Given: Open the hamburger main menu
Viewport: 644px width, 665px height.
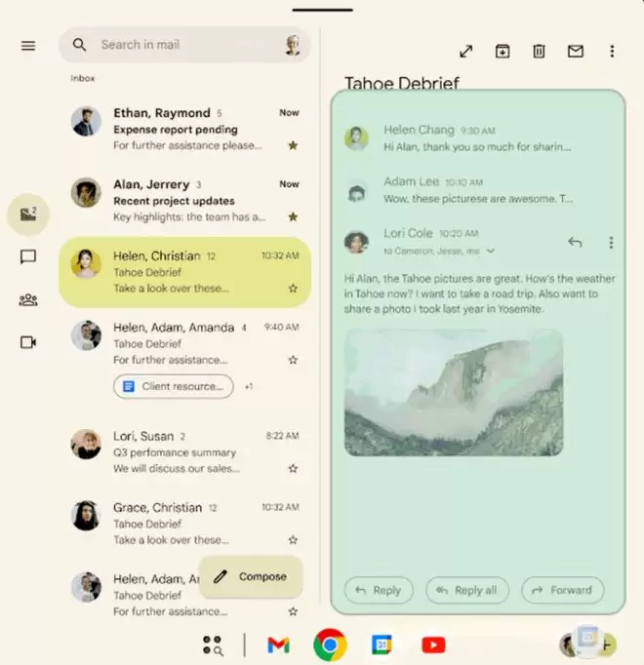Looking at the screenshot, I should [x=28, y=46].
